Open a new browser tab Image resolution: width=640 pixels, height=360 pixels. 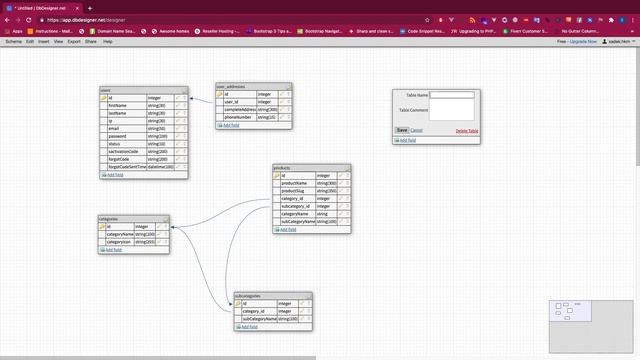coord(90,8)
